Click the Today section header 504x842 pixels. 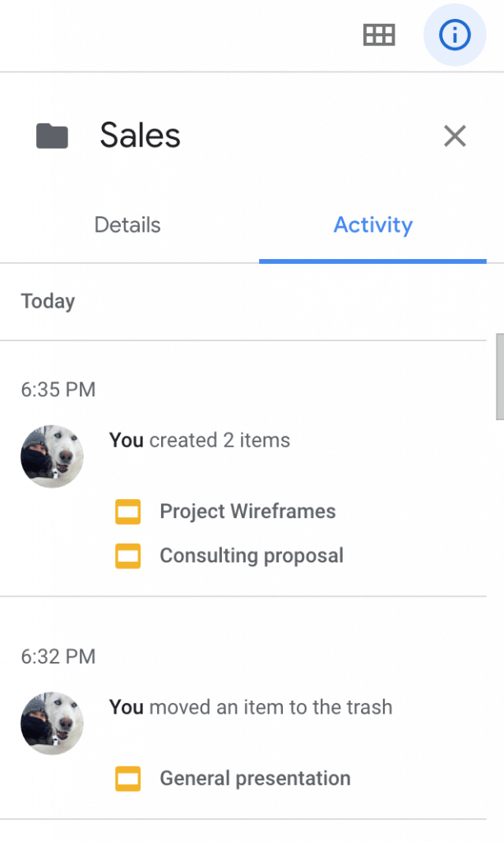(x=48, y=301)
